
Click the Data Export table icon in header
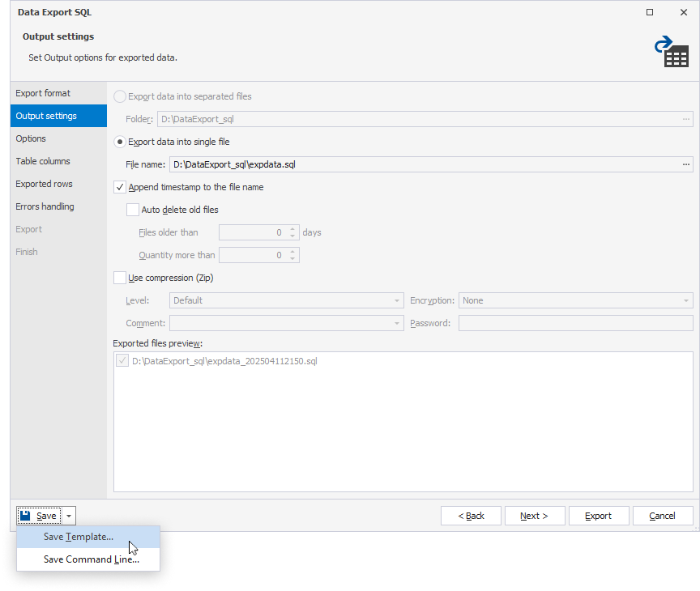coord(671,51)
